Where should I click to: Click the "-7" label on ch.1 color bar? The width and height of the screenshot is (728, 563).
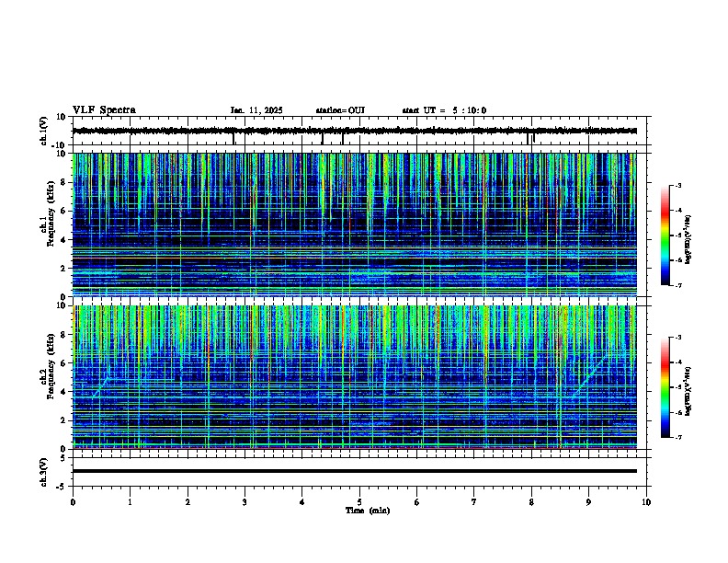677,285
